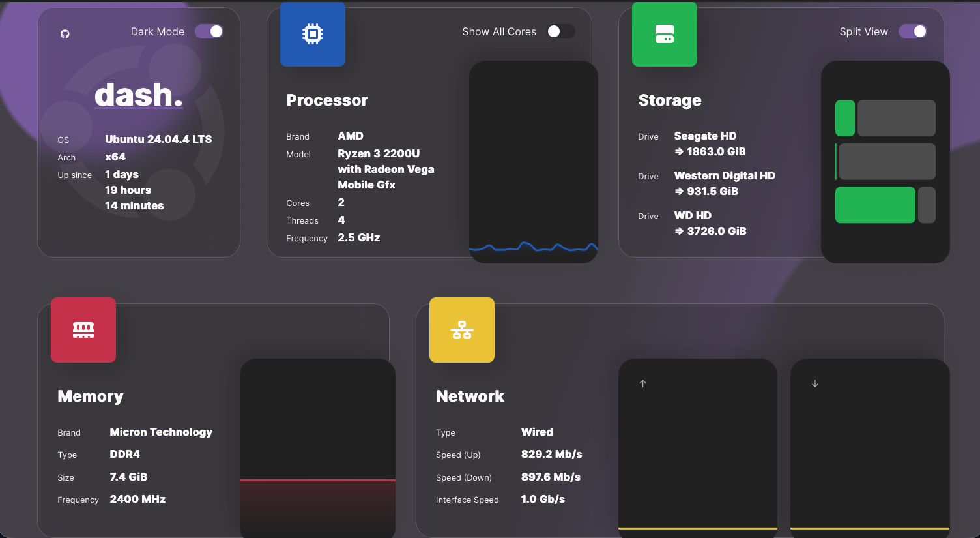Click the memory usage chart
This screenshot has width=980, height=538.
(x=317, y=448)
